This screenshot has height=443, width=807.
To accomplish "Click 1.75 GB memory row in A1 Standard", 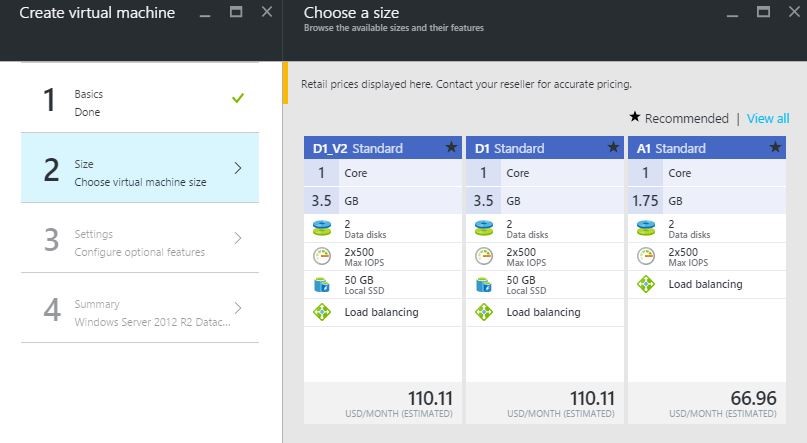I will 707,201.
